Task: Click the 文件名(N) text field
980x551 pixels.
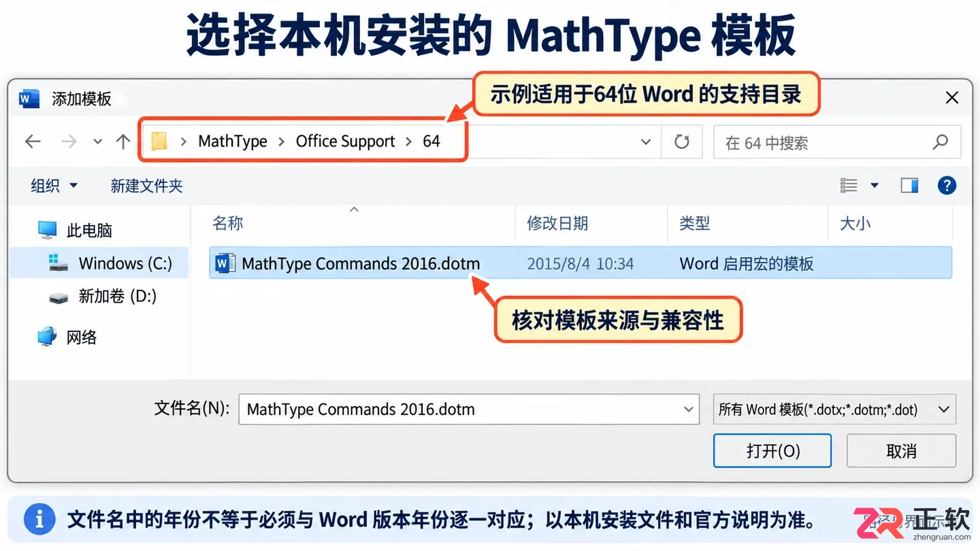Action: coord(469,409)
